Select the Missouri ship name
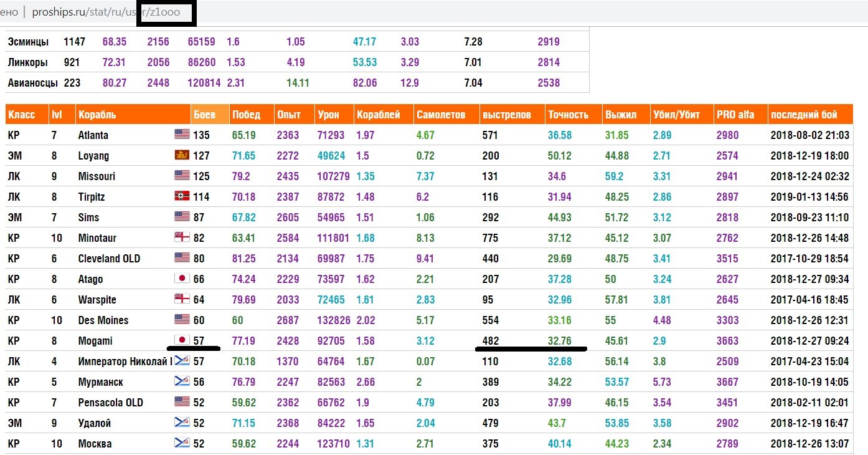Screen dimensions: 868x455 point(97,176)
